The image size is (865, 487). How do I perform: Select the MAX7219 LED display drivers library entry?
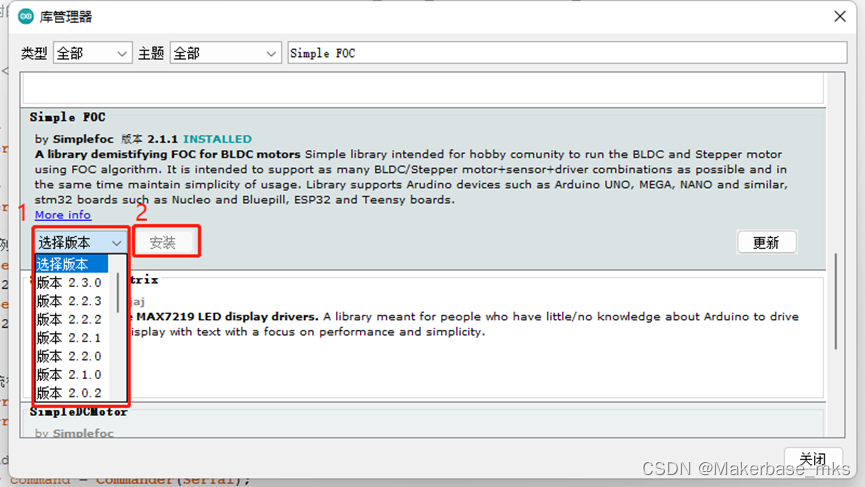click(x=424, y=336)
